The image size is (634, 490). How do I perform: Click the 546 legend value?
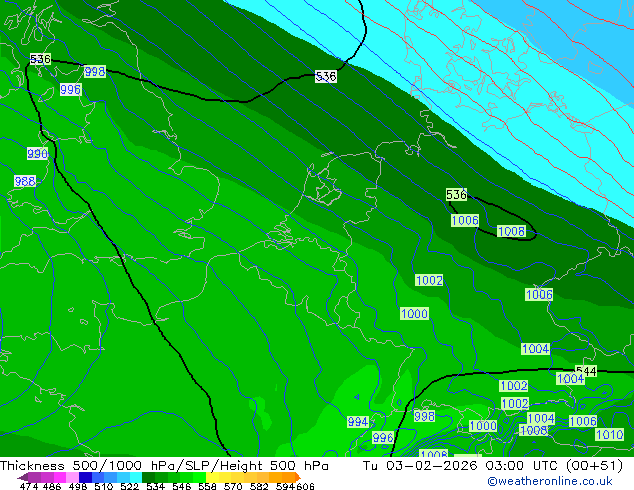pos(182,486)
